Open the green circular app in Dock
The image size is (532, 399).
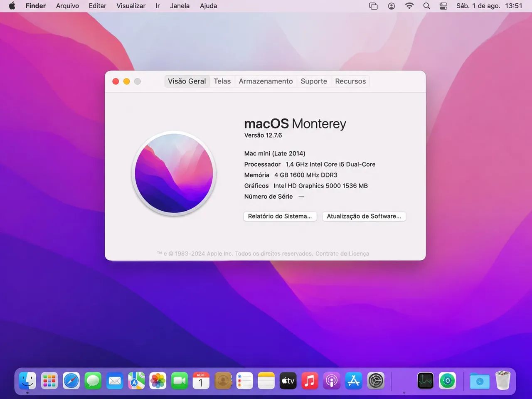[x=448, y=381]
